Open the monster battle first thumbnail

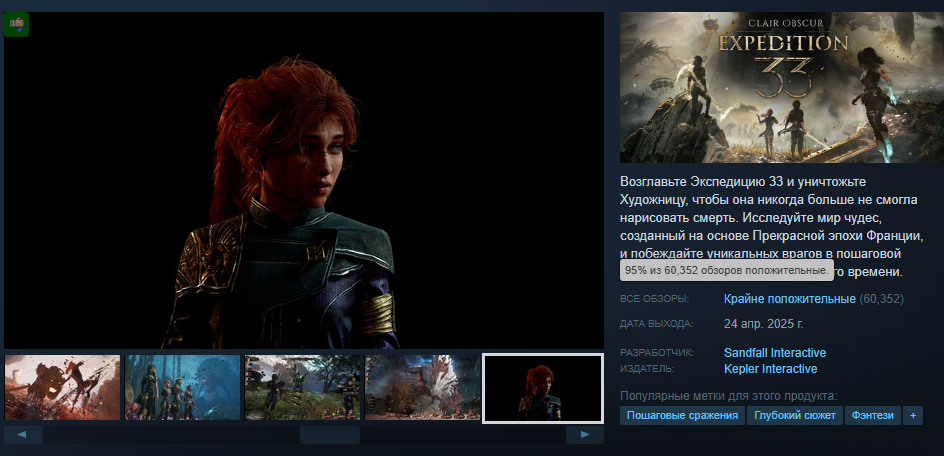click(63, 387)
